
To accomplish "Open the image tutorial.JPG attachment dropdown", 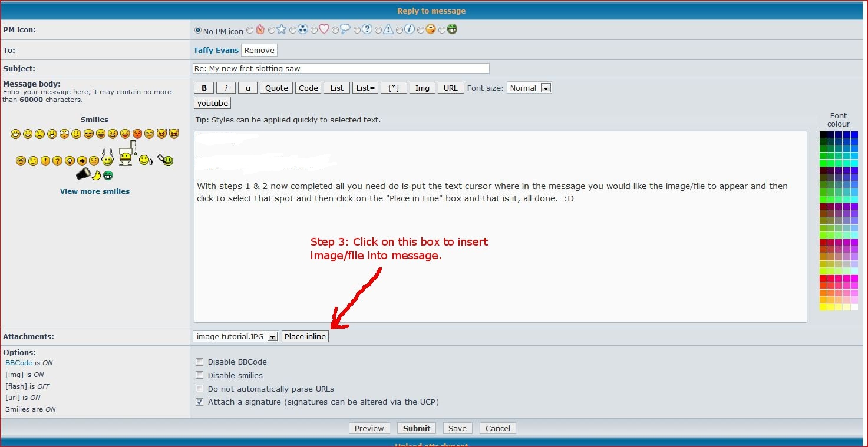I will click(x=235, y=336).
